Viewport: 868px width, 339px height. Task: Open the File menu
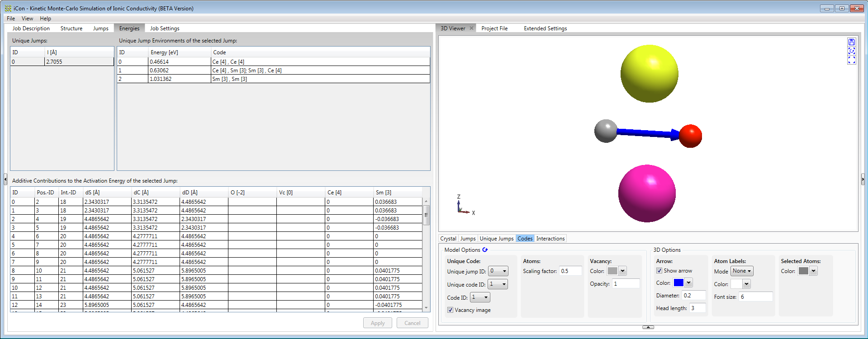[11, 19]
